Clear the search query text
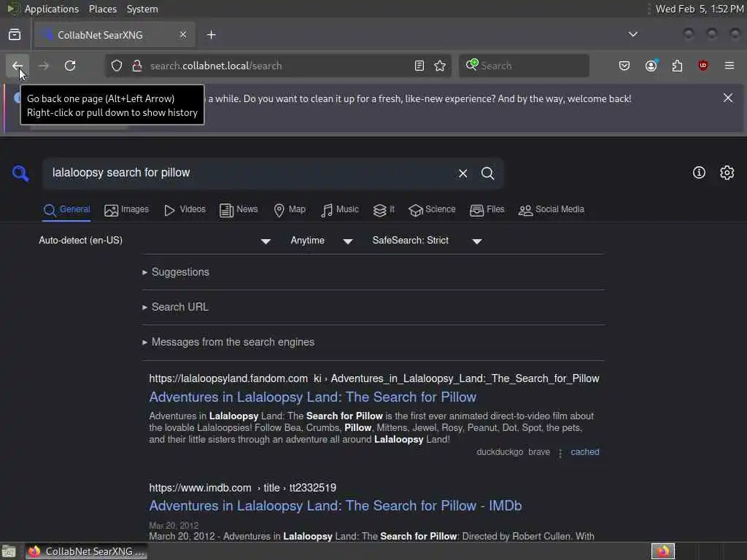 point(462,174)
